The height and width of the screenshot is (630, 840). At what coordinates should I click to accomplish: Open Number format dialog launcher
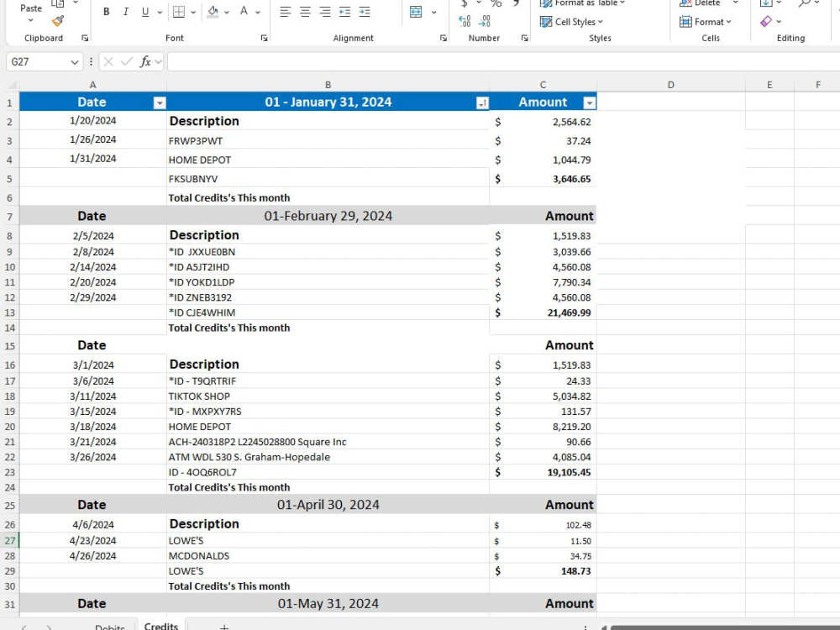pos(524,38)
